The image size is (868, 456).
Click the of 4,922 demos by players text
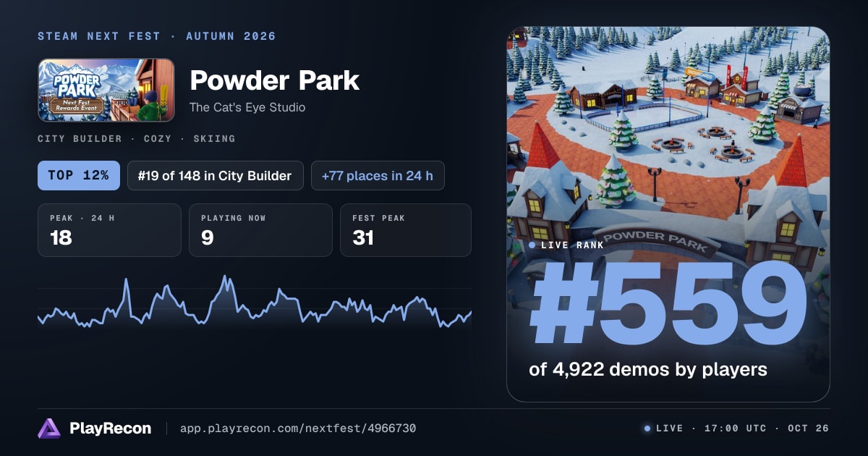coord(648,369)
